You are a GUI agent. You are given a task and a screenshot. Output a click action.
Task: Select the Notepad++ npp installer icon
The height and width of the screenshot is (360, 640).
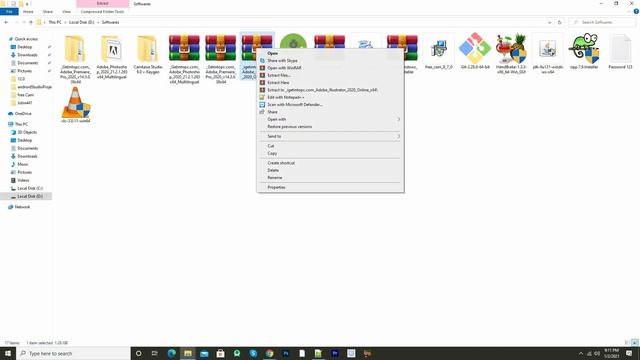click(x=584, y=48)
